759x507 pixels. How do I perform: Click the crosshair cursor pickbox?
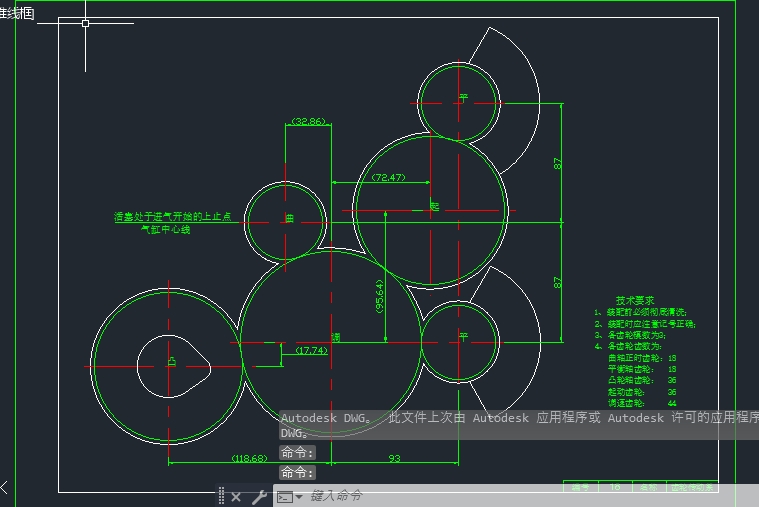(86, 23)
